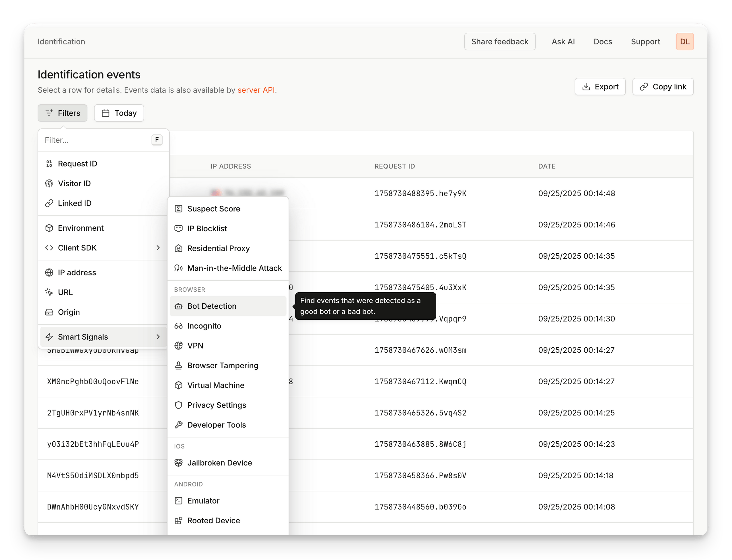Click visitor ID XM0ncPghbO0uQoovFlNe
This screenshot has width=732, height=560.
tap(93, 382)
